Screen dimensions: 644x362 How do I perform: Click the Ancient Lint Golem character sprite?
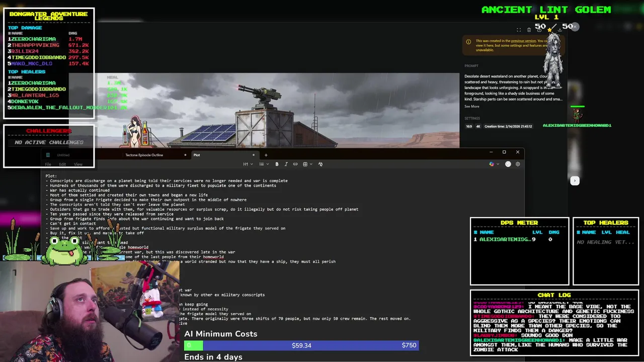point(552,61)
